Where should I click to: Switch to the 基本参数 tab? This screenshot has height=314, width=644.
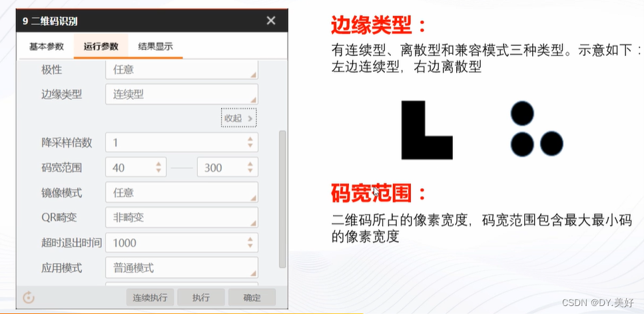point(47,47)
